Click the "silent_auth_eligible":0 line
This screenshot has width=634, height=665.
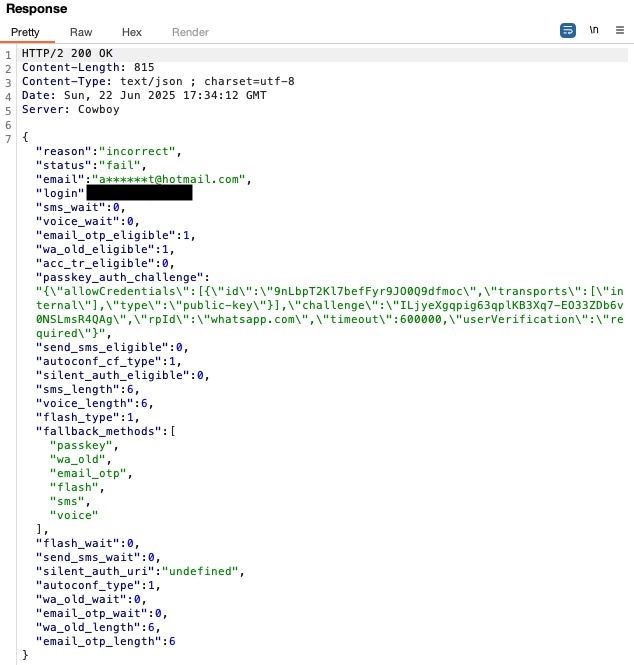coord(123,375)
